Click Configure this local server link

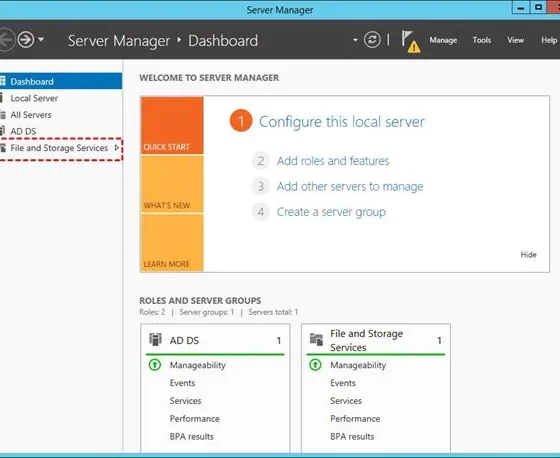click(342, 122)
